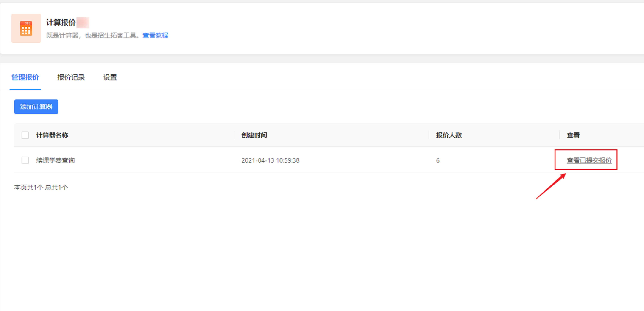
Task: Click the 计算器名称 column header
Action: click(x=52, y=135)
